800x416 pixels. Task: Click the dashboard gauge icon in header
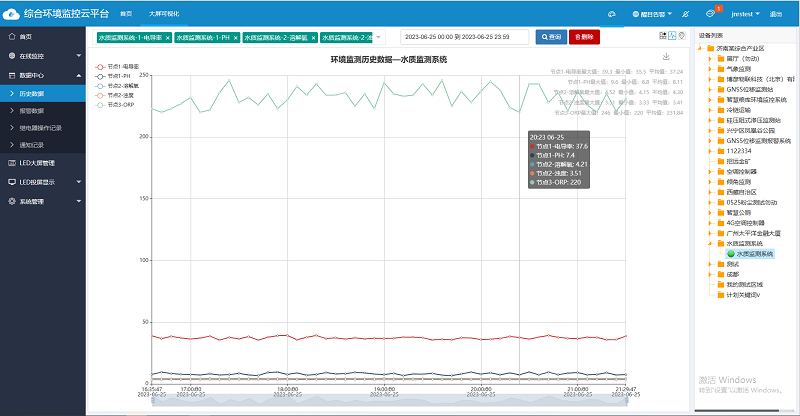pyautogui.click(x=611, y=15)
